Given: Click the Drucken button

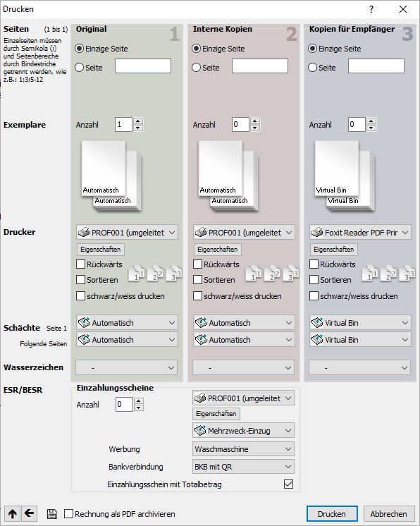Looking at the screenshot, I should [332, 513].
